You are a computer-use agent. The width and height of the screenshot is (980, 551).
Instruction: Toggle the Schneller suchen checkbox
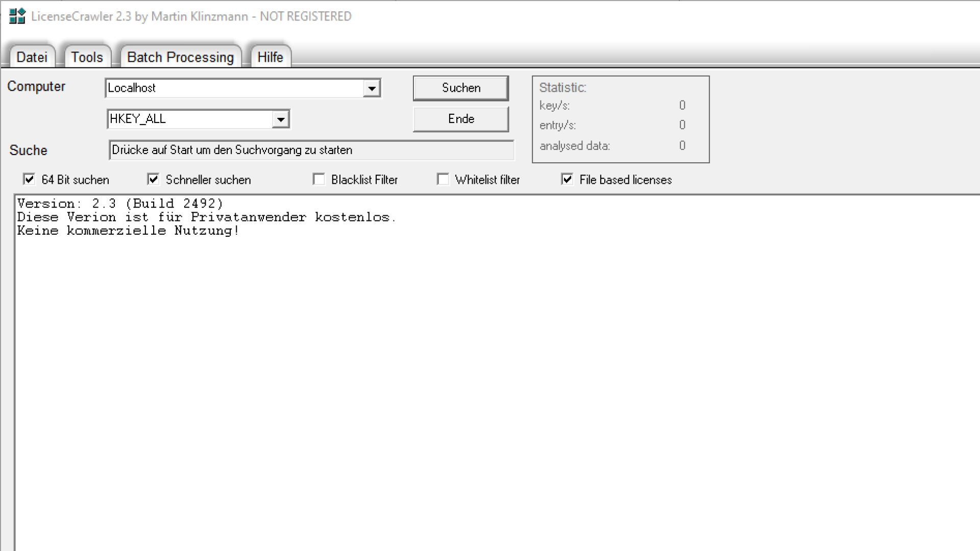tap(153, 179)
